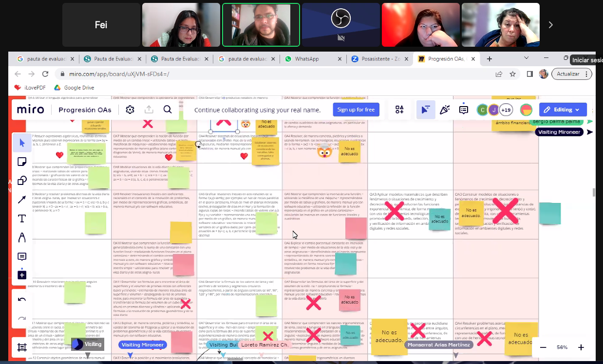Screen dimensions: 603x364
Task: Zoom out of the Miro board
Action: coord(543,347)
